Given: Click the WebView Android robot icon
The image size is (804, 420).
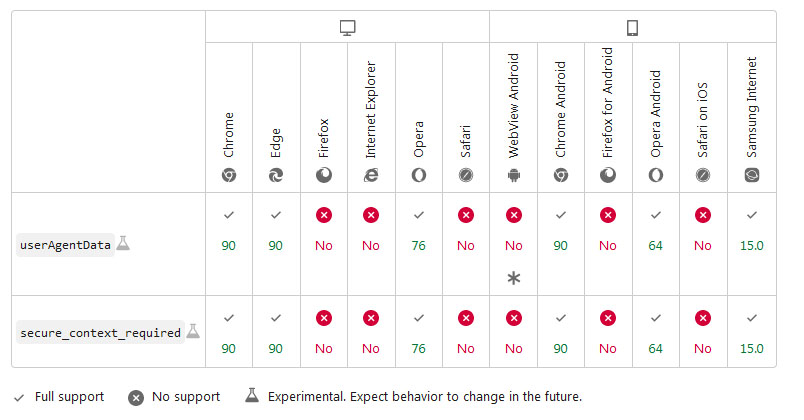Looking at the screenshot, I should click(514, 175).
